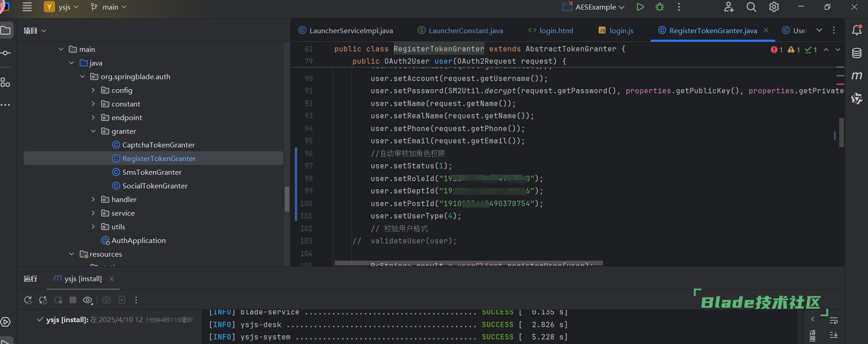The image size is (868, 344).
Task: Debug the AESExample configuration
Action: pos(659,7)
